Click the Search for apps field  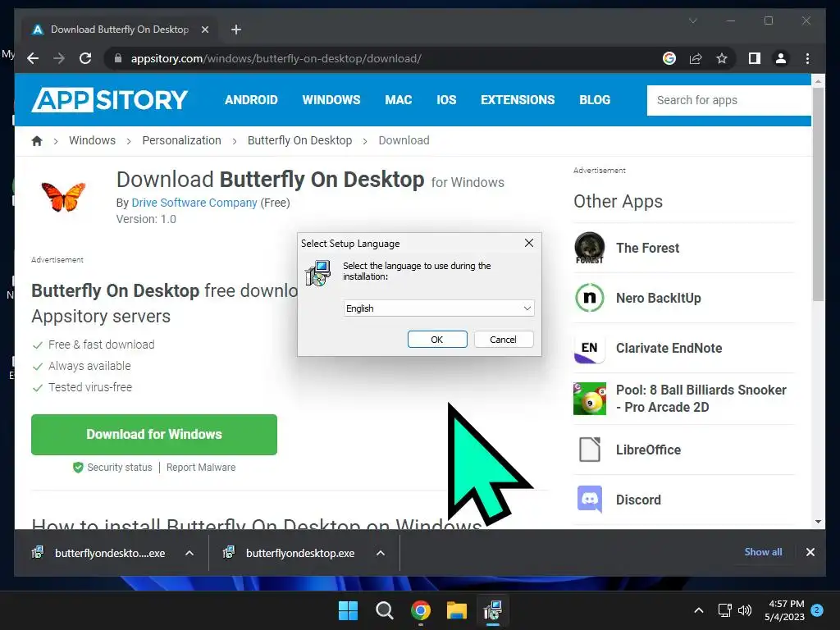(728, 100)
